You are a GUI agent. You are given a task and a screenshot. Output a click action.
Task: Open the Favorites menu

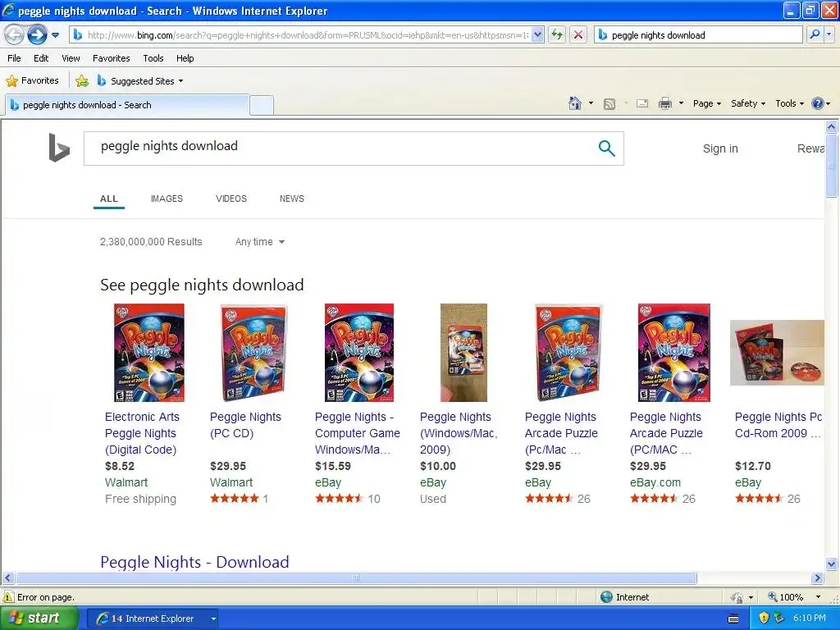pos(112,58)
